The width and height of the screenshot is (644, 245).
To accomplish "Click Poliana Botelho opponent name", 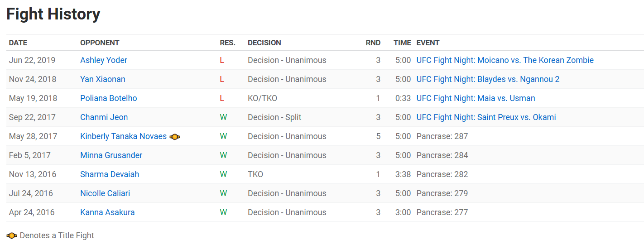I will [x=109, y=98].
